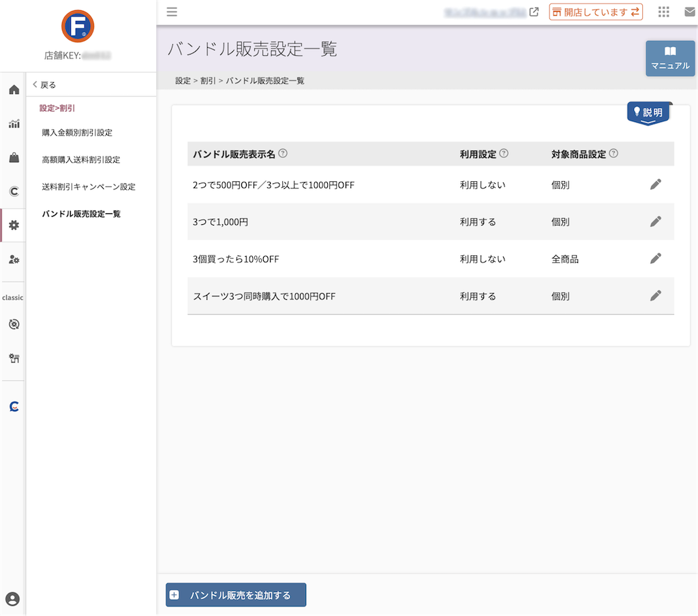Viewport: 698px width, 616px height.
Task: Click the 開店しています store status button
Action: (596, 12)
